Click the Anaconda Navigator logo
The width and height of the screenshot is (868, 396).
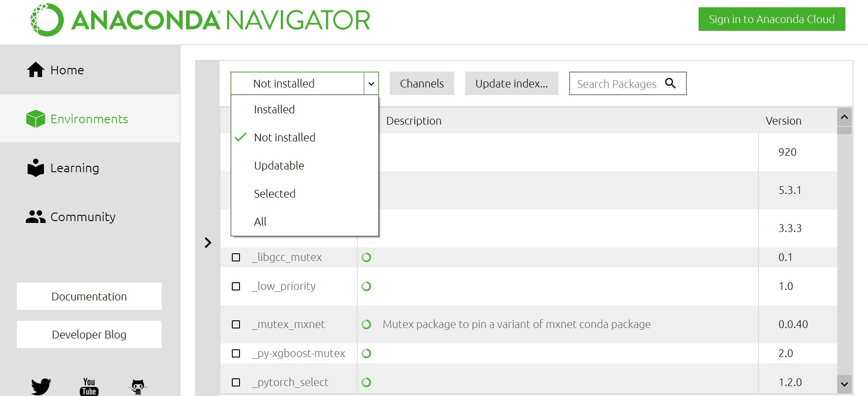click(200, 20)
